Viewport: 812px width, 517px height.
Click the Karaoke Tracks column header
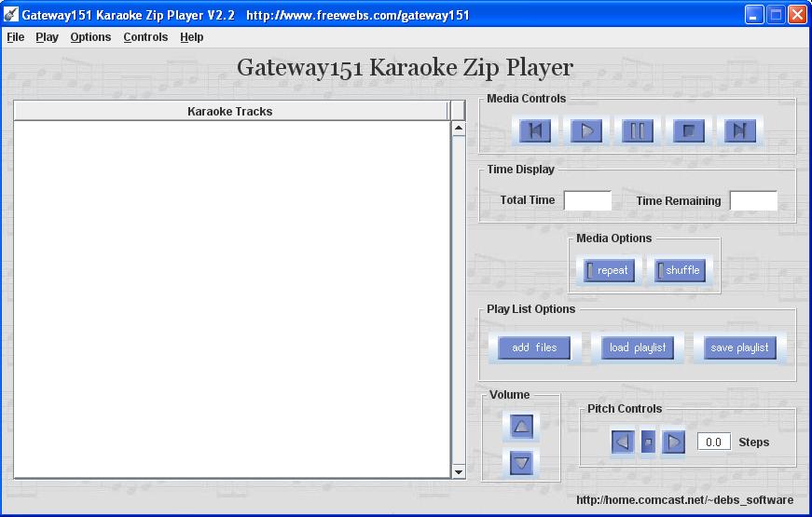[x=230, y=111]
